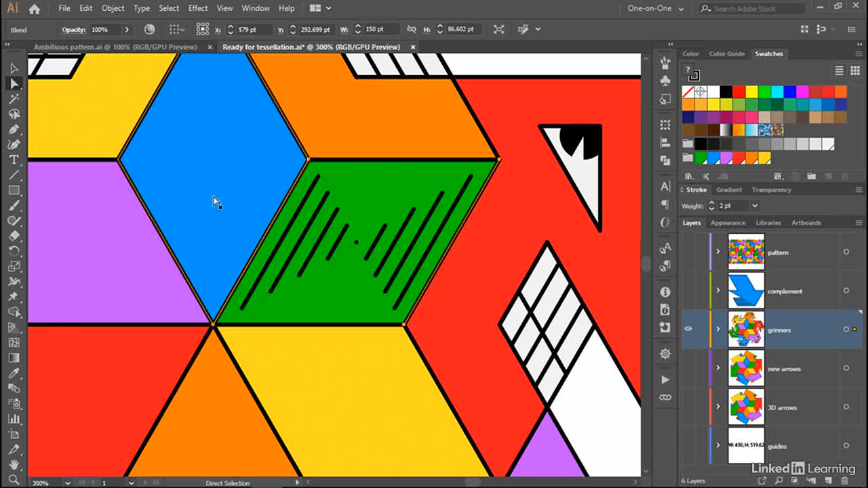Select the Pen tool
The height and width of the screenshot is (488, 868).
coord(14,129)
